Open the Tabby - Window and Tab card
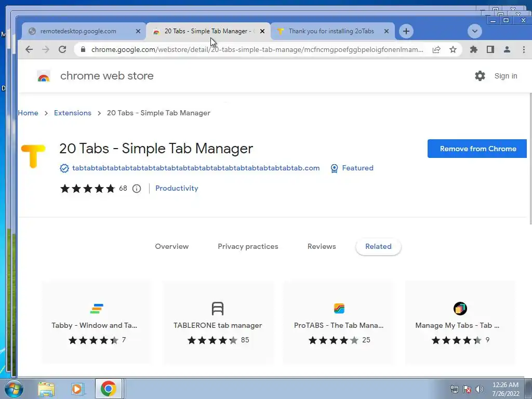532x399 pixels. pyautogui.click(x=97, y=322)
